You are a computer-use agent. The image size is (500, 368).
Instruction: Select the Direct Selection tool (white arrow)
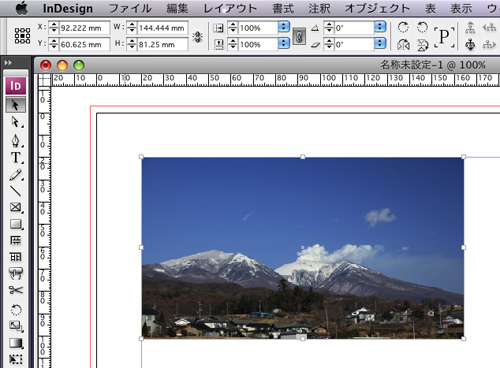click(15, 122)
